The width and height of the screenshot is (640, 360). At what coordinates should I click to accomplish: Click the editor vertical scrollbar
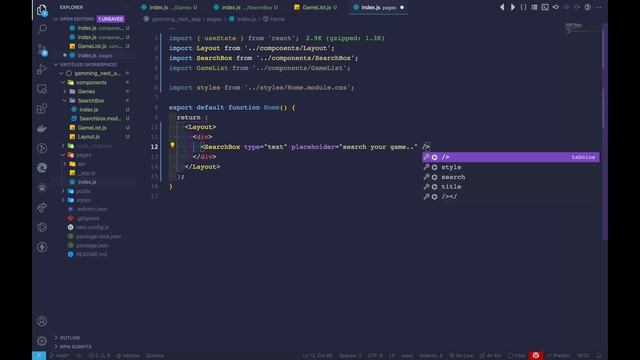[x=604, y=131]
